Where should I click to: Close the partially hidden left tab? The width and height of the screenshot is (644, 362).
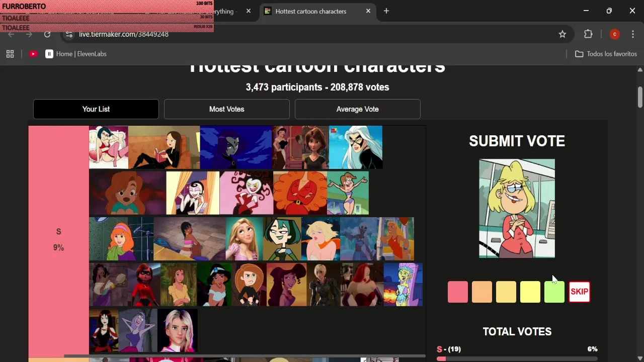(x=249, y=11)
